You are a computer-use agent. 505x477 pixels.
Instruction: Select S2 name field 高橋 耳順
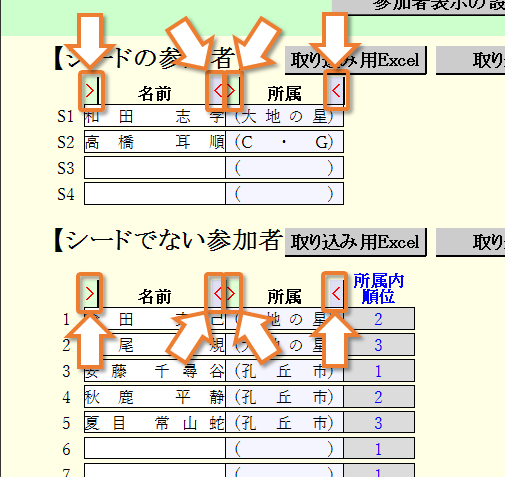155,142
